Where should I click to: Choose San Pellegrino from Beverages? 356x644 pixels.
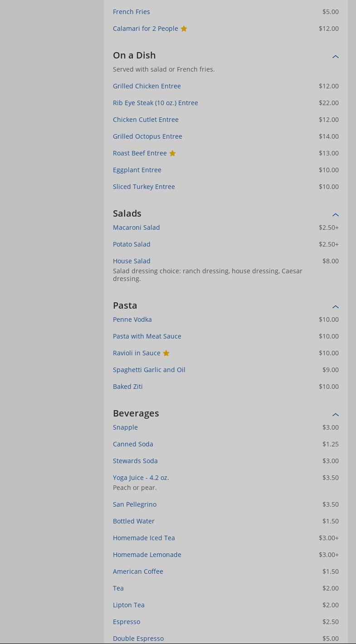tap(134, 504)
